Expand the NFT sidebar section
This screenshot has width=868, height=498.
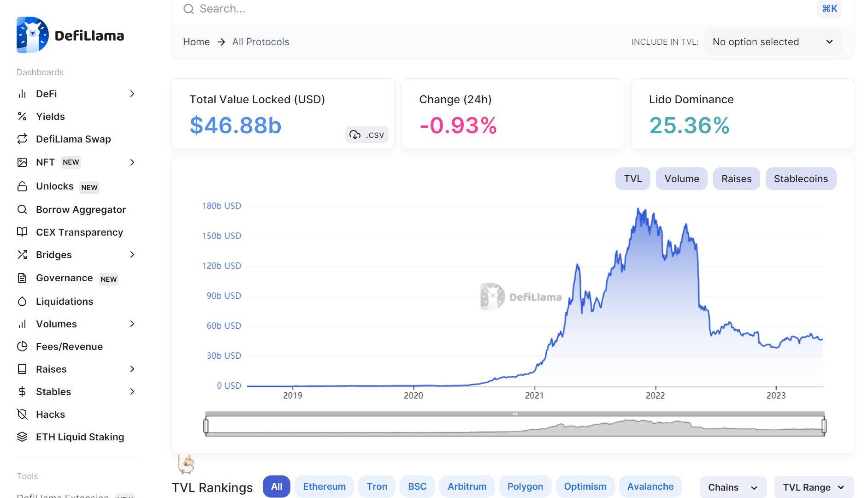132,162
